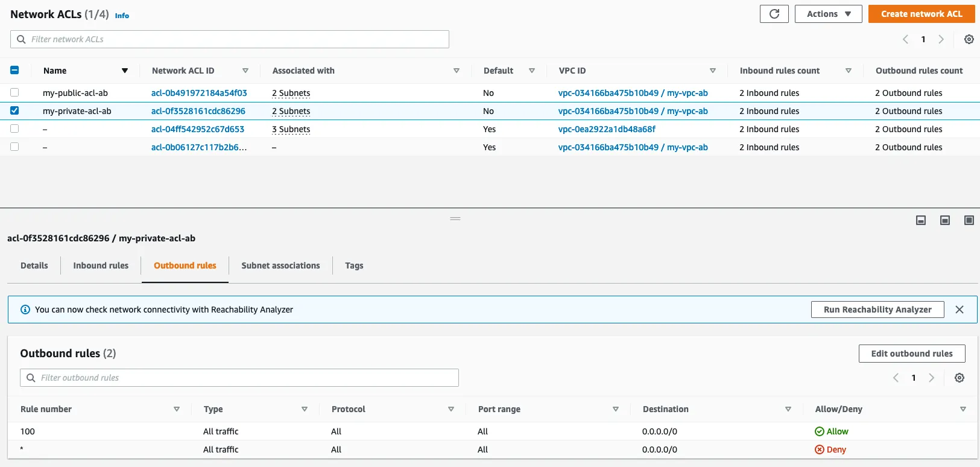Uncheck the my-private-acl-ab row
Image resolution: width=980 pixels, height=467 pixels.
(x=14, y=111)
